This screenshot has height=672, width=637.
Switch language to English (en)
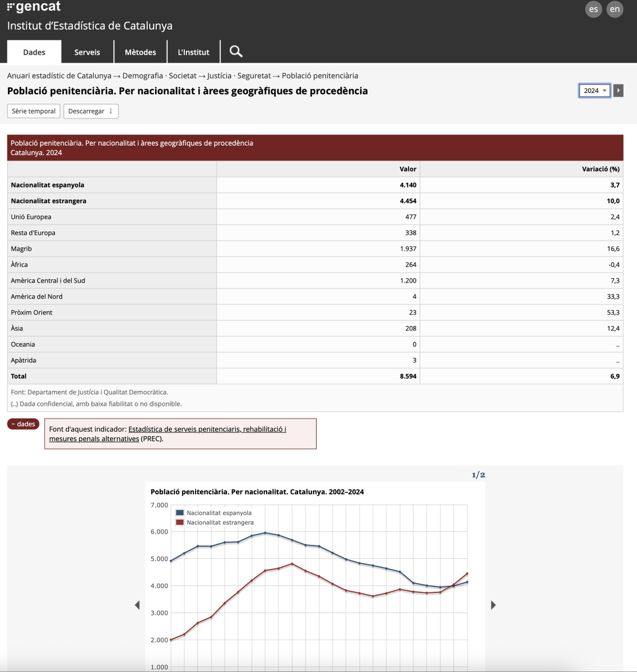click(x=615, y=9)
